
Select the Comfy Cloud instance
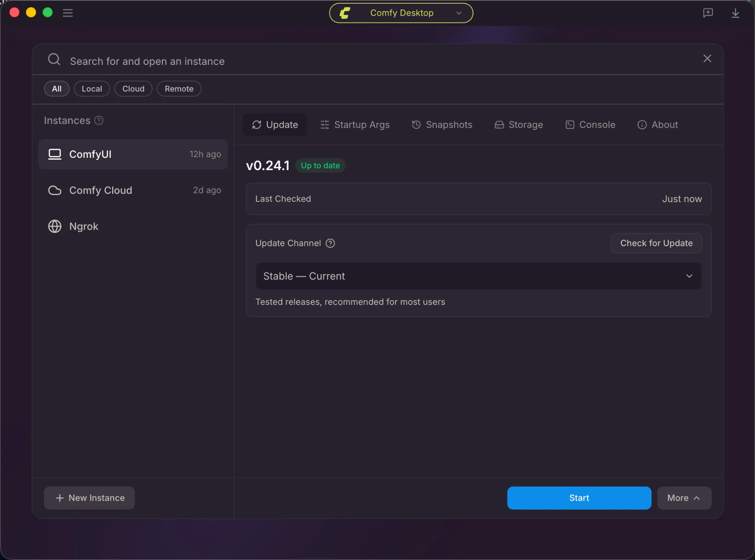(x=133, y=190)
